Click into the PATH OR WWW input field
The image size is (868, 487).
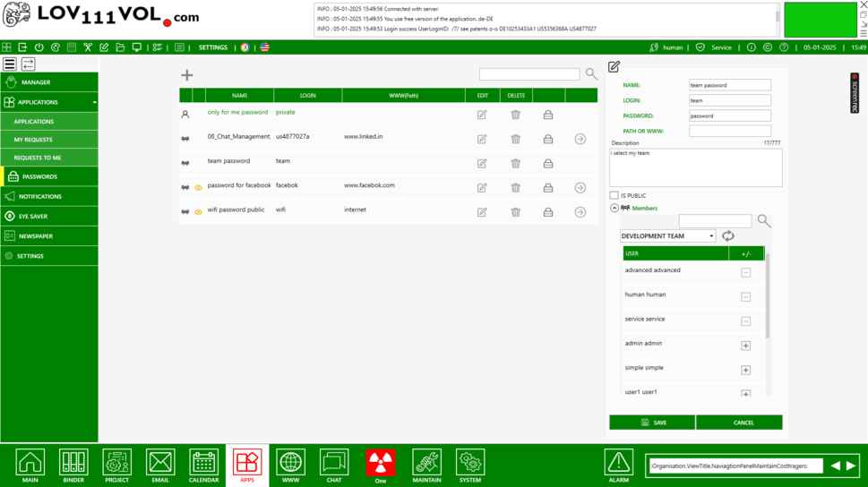[x=730, y=132]
